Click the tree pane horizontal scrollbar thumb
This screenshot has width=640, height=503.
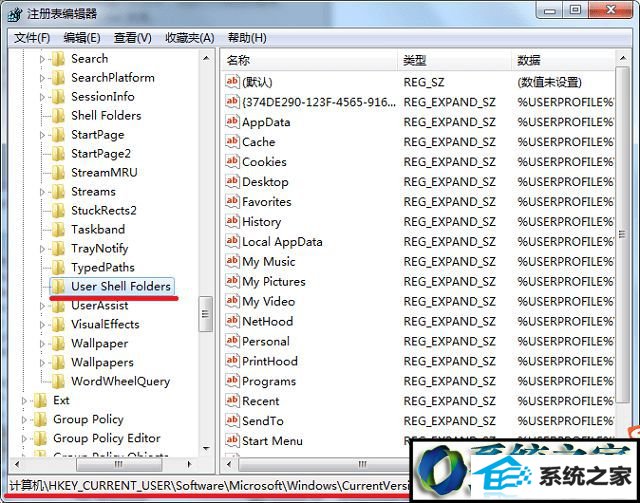119,464
